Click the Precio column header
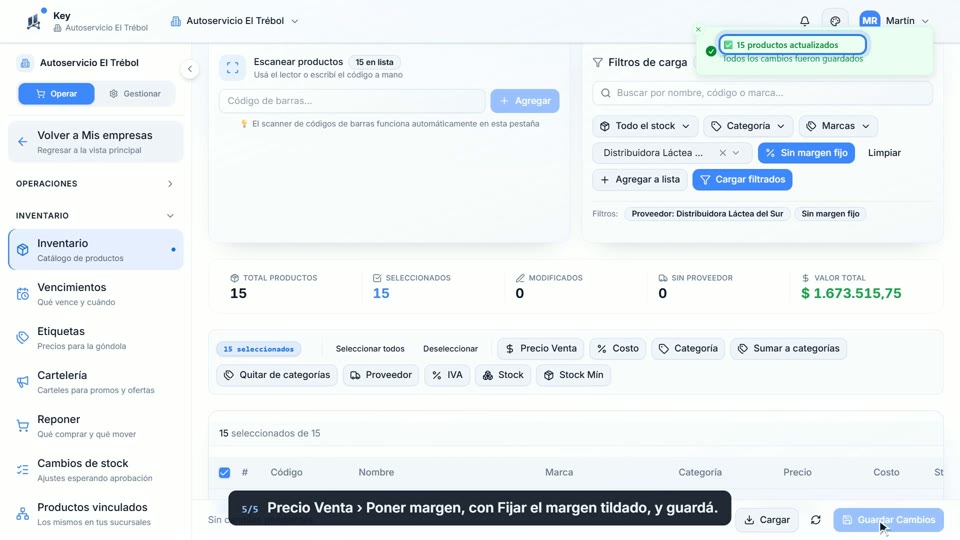Viewport: 960px width, 540px height. pos(797,473)
